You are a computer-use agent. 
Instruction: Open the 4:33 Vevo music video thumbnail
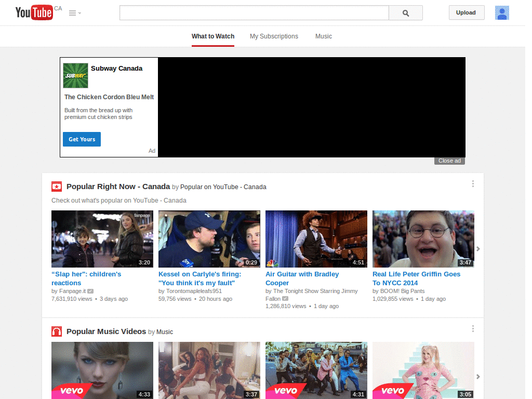point(102,370)
